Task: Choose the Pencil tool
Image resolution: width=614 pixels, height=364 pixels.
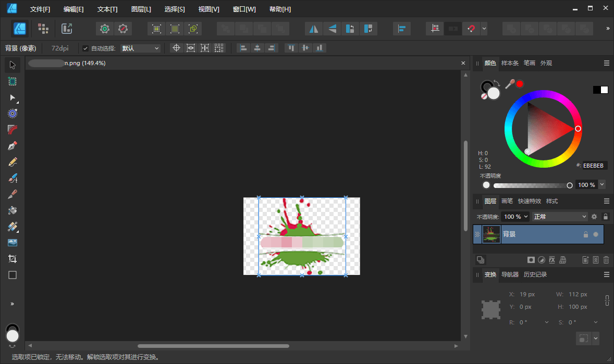Action: click(13, 161)
